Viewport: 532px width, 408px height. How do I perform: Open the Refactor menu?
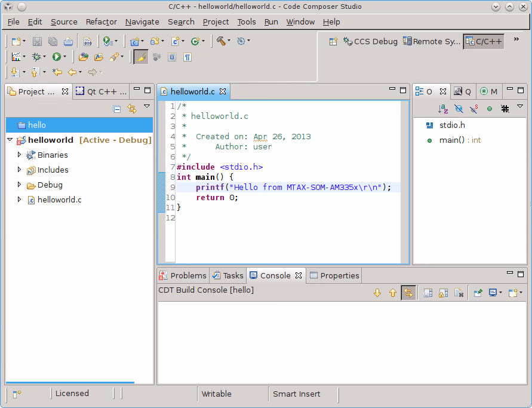pos(101,22)
